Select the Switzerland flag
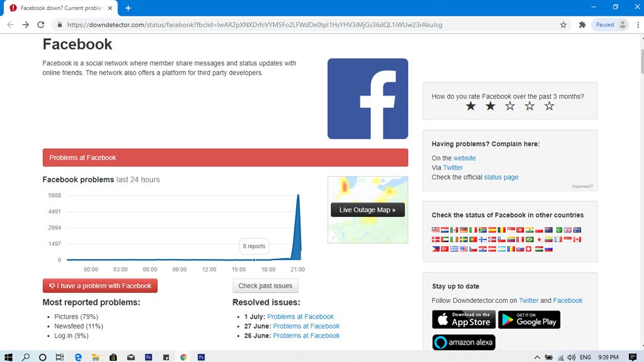The height and width of the screenshot is (362, 644). point(528,249)
